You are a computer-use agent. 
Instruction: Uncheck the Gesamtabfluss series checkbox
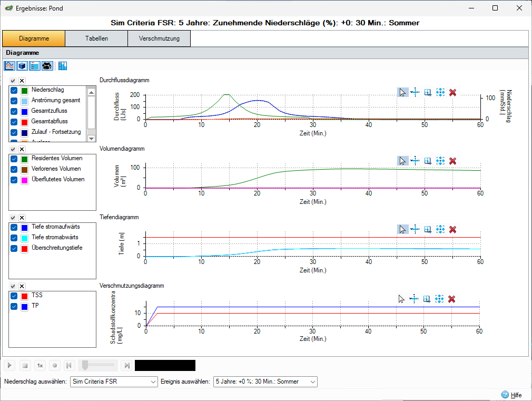[14, 122]
